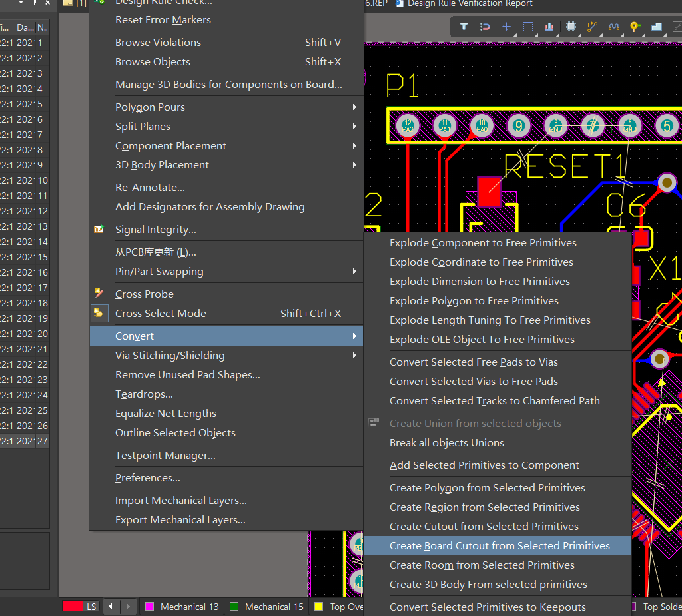Click the length tuning wave icon
Screen dimensions: 682x616
[x=613, y=27]
